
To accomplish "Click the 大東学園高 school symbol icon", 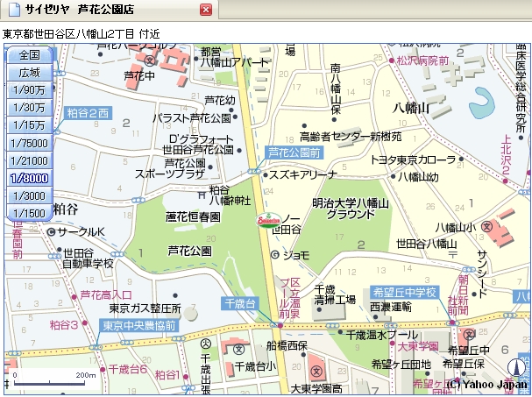I will coord(316,371).
